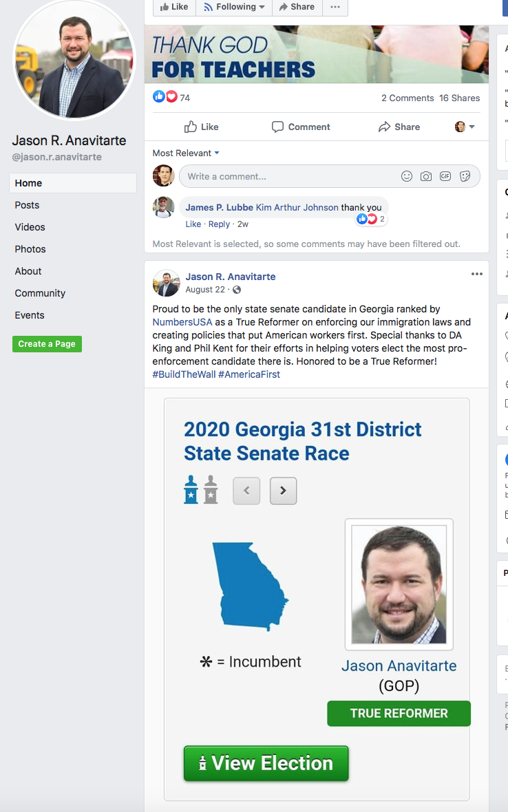Image resolution: width=508 pixels, height=812 pixels.
Task: Click the next arrow in election card
Action: (283, 491)
